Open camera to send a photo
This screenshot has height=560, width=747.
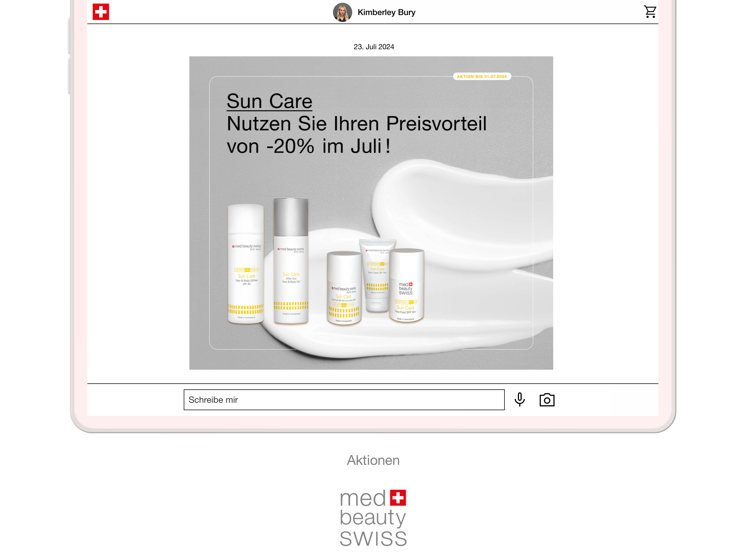547,399
